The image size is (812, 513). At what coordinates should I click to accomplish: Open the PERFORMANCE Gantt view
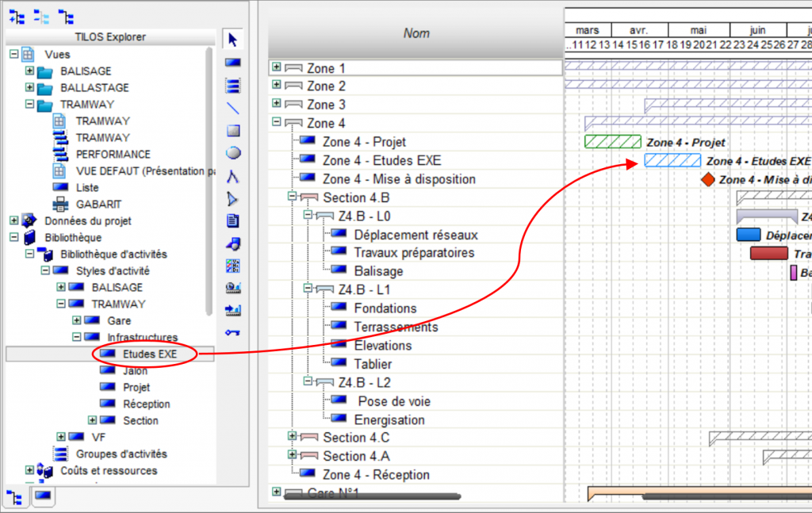pos(113,155)
